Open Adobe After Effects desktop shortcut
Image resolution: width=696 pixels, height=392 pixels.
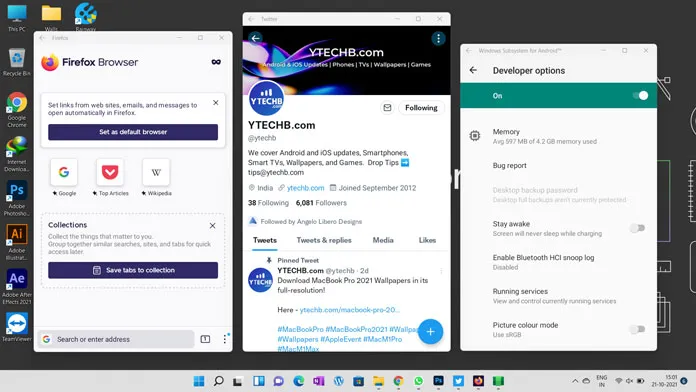17,287
